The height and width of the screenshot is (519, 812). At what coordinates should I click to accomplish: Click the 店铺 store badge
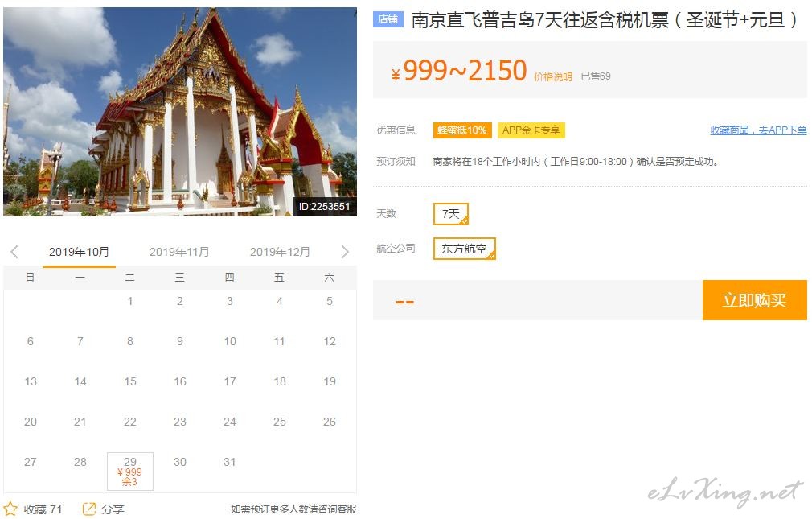coord(388,19)
